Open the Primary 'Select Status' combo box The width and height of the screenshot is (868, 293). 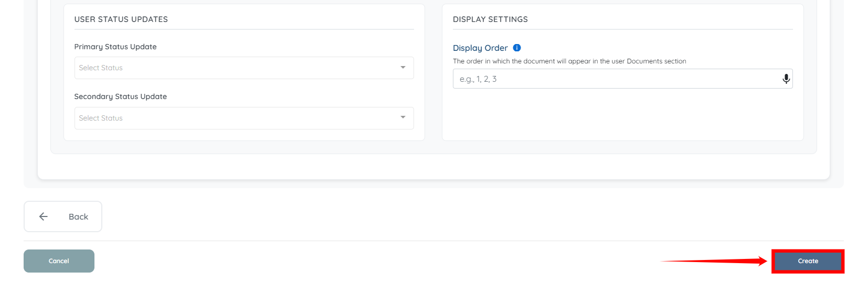[x=236, y=68]
